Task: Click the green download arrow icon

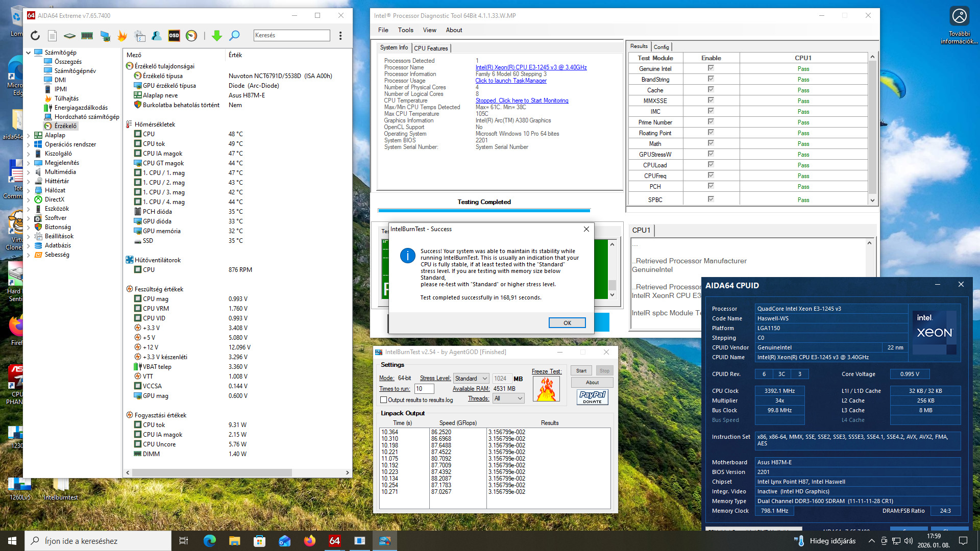Action: click(216, 35)
